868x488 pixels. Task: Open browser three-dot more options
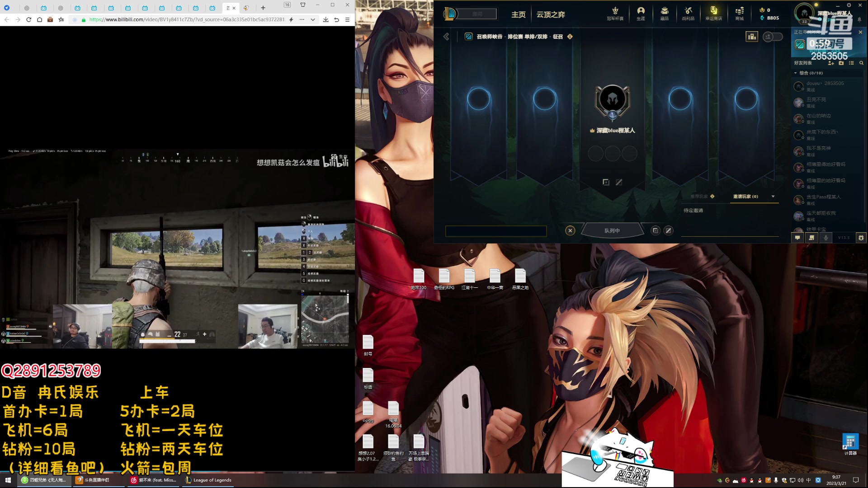302,19
